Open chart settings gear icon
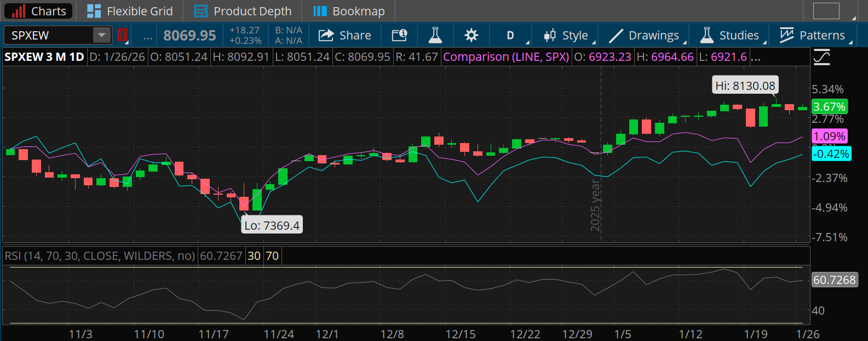The width and height of the screenshot is (868, 341). [471, 36]
